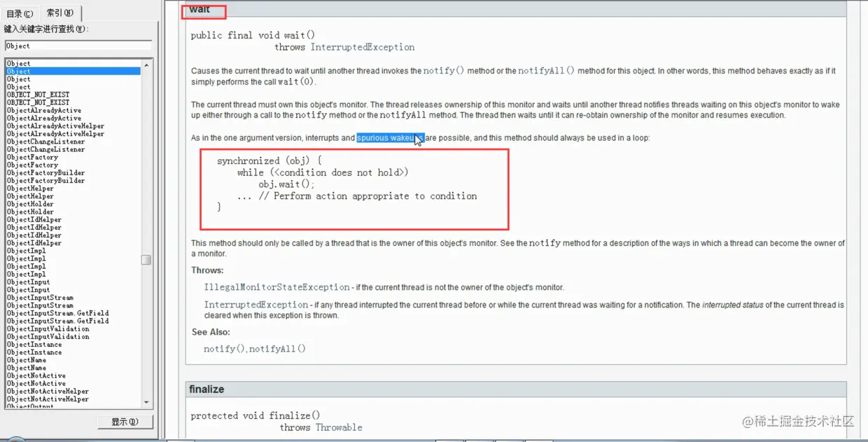Image resolution: width=868 pixels, height=442 pixels.
Task: Click the "obj.wait();" code line
Action: (286, 184)
